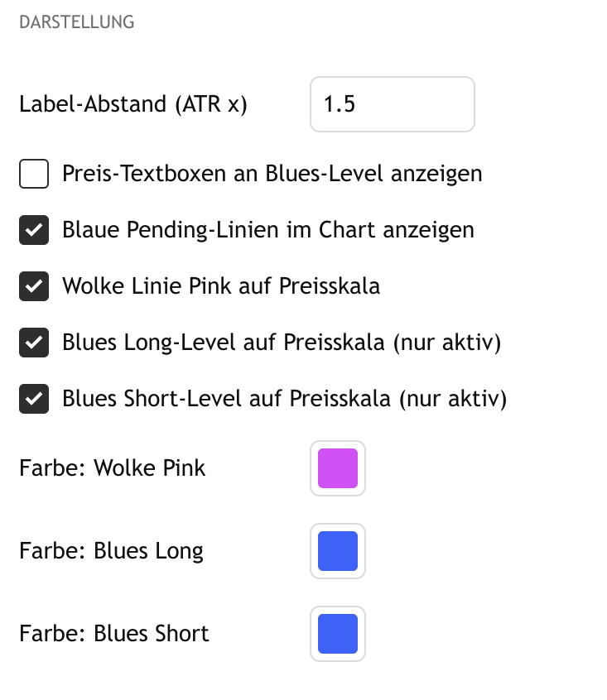Click the 'Label-Abstand (ATR x)' label text
The image size is (607, 700).
tap(133, 104)
